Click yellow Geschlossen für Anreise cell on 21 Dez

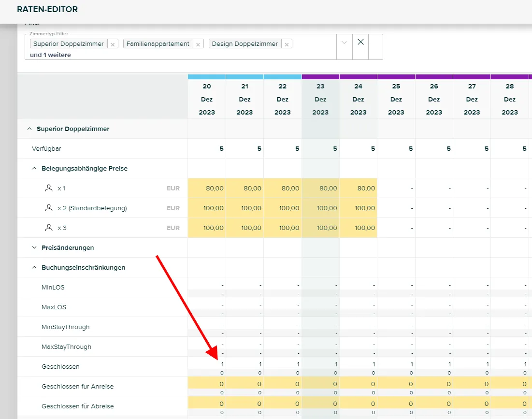(x=244, y=384)
